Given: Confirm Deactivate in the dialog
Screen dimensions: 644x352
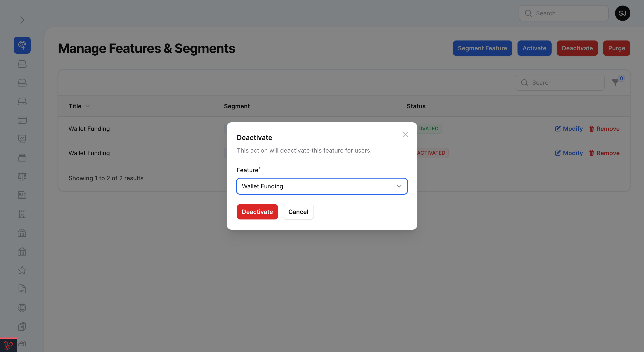Looking at the screenshot, I should 257,212.
